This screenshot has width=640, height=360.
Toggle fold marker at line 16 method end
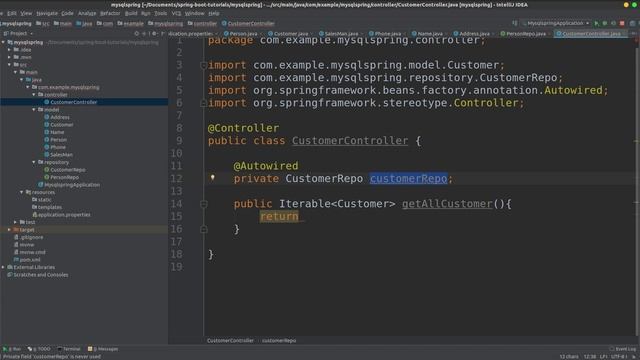[x=203, y=229]
